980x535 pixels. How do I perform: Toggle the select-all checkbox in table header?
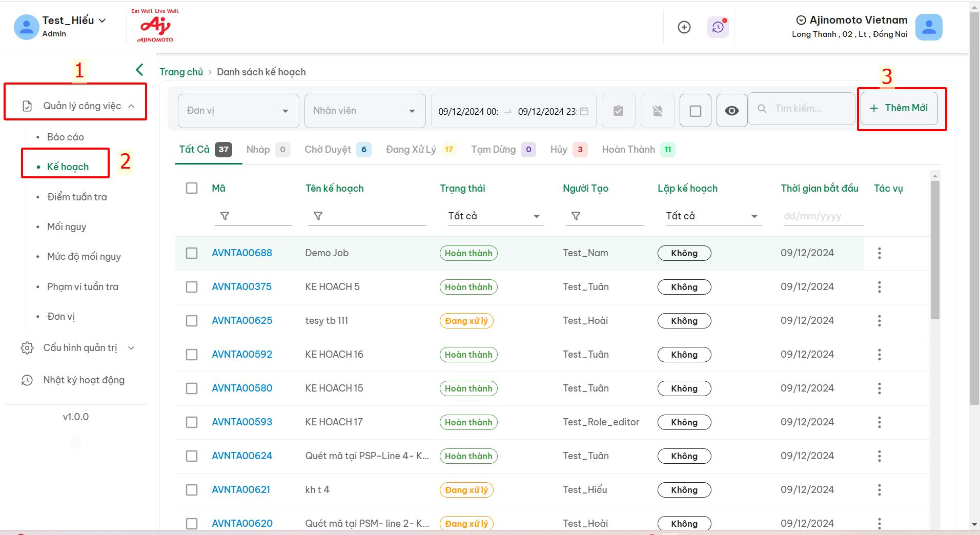[x=192, y=188]
